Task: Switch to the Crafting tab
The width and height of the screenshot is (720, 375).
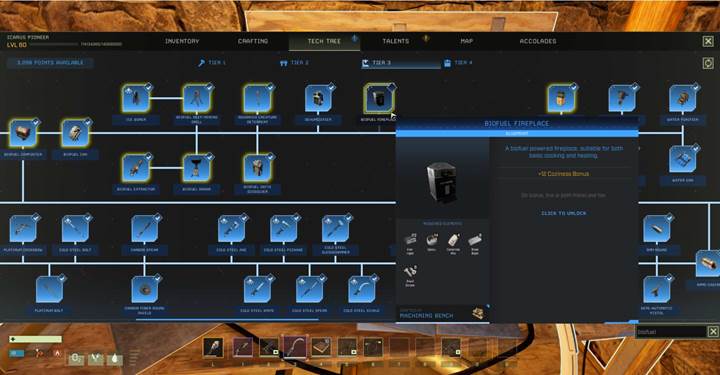Action: pyautogui.click(x=253, y=41)
